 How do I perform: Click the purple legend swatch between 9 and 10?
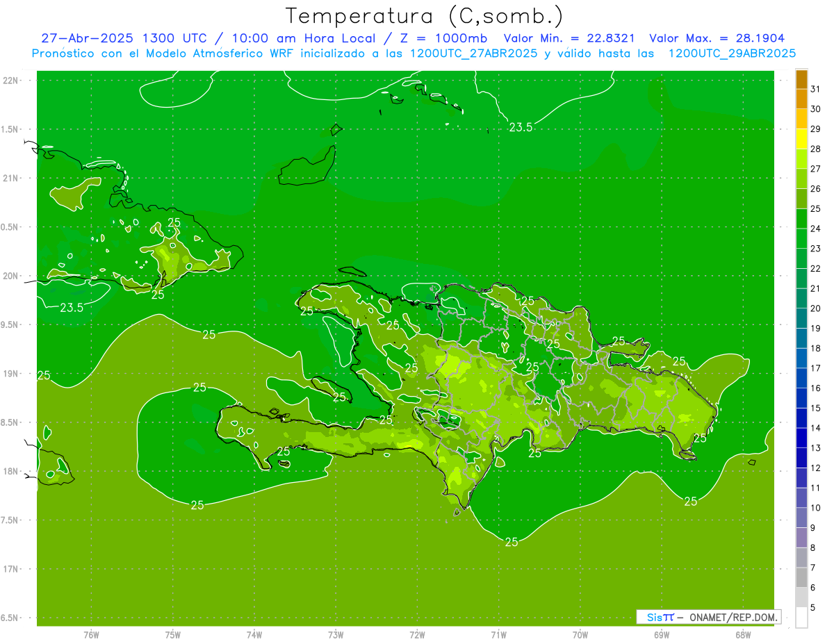point(802,518)
